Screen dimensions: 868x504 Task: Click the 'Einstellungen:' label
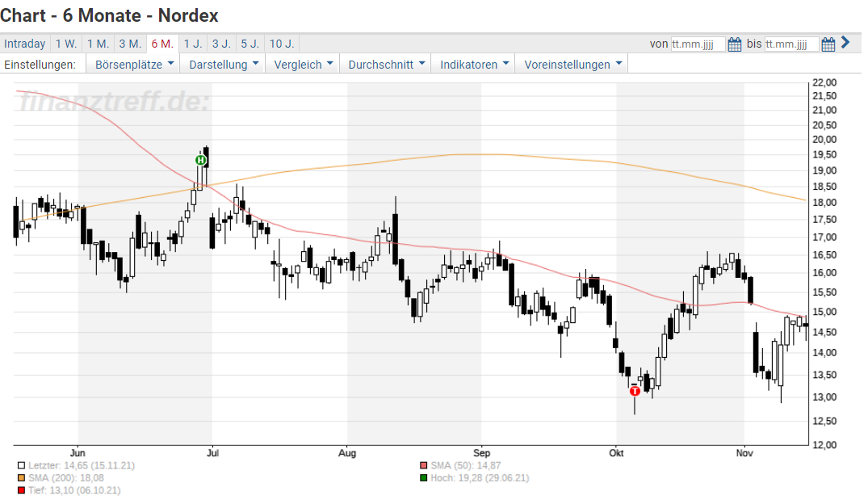[x=40, y=65]
